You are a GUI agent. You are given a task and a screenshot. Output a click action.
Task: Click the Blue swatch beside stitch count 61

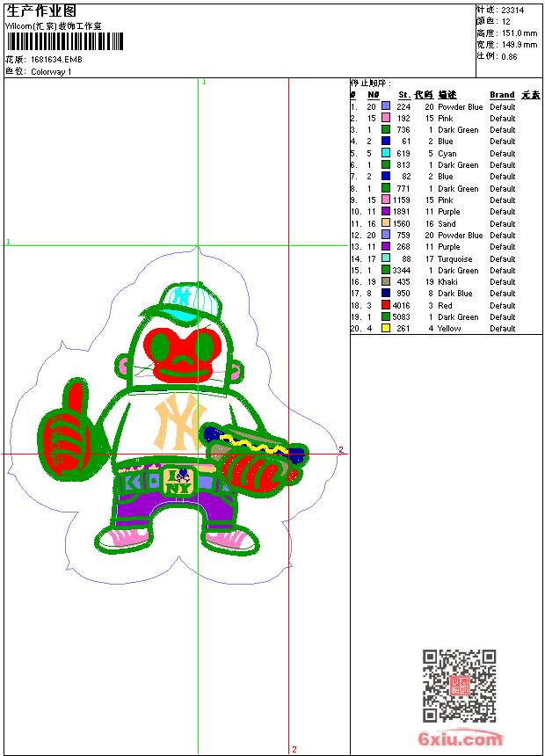(x=386, y=141)
